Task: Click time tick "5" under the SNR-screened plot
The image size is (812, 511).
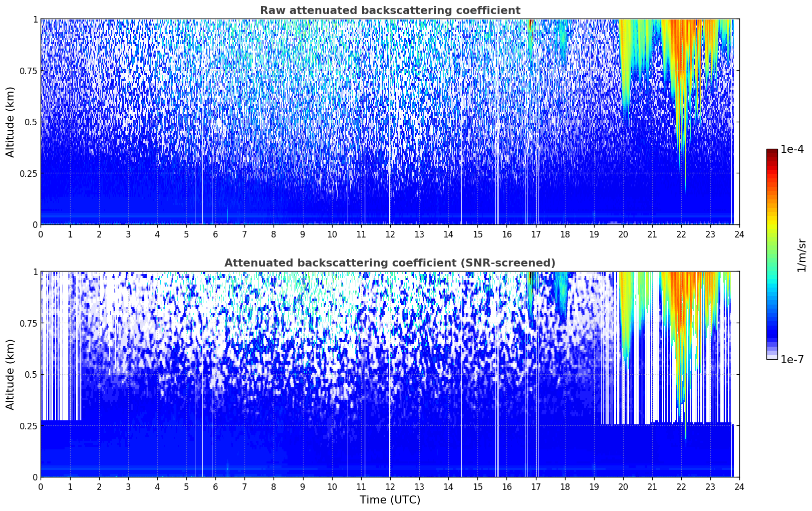Action: click(x=186, y=486)
